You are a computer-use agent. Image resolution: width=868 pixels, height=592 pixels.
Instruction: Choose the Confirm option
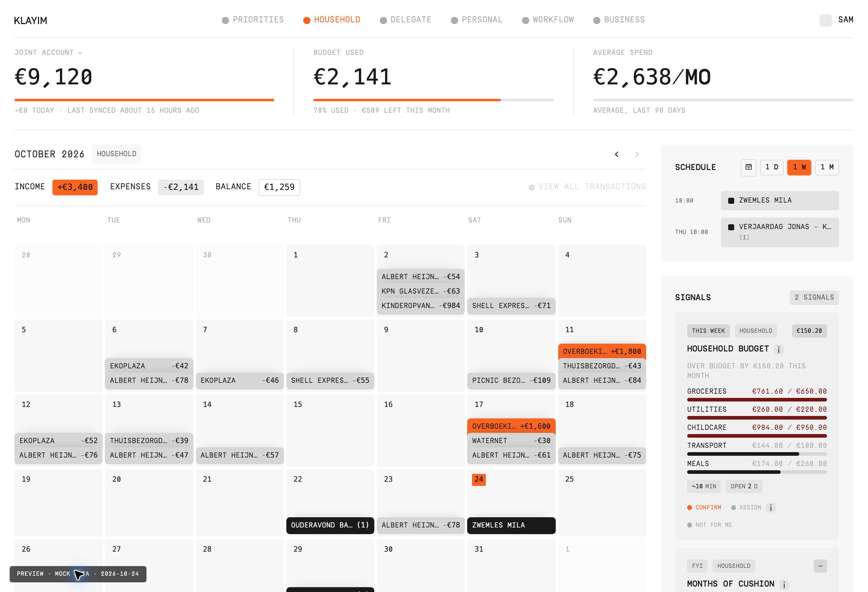(704, 508)
